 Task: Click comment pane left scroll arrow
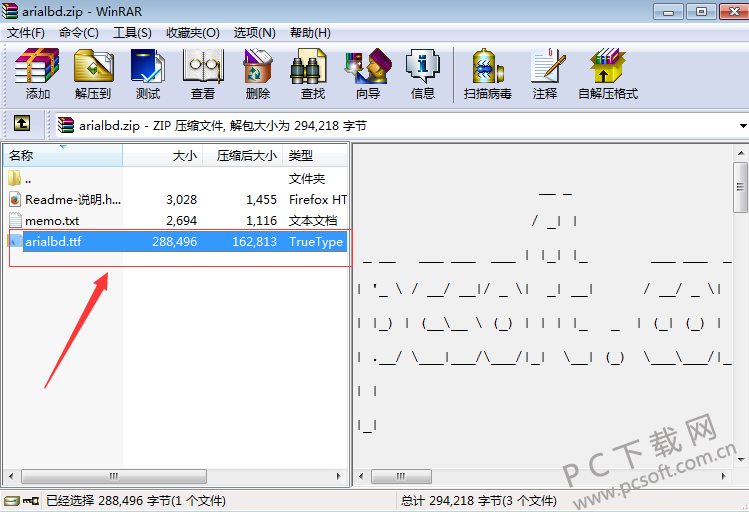pyautogui.click(x=361, y=476)
